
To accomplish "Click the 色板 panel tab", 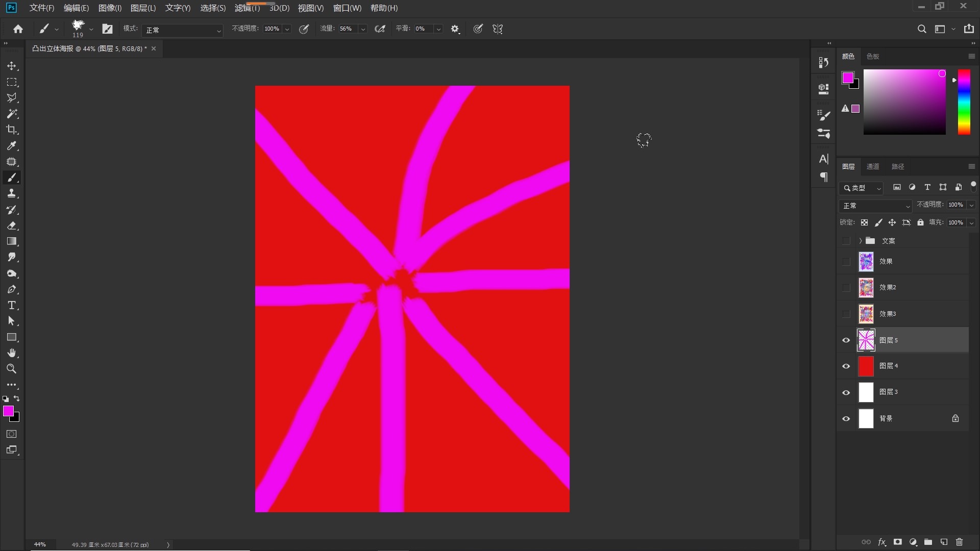I will point(873,57).
